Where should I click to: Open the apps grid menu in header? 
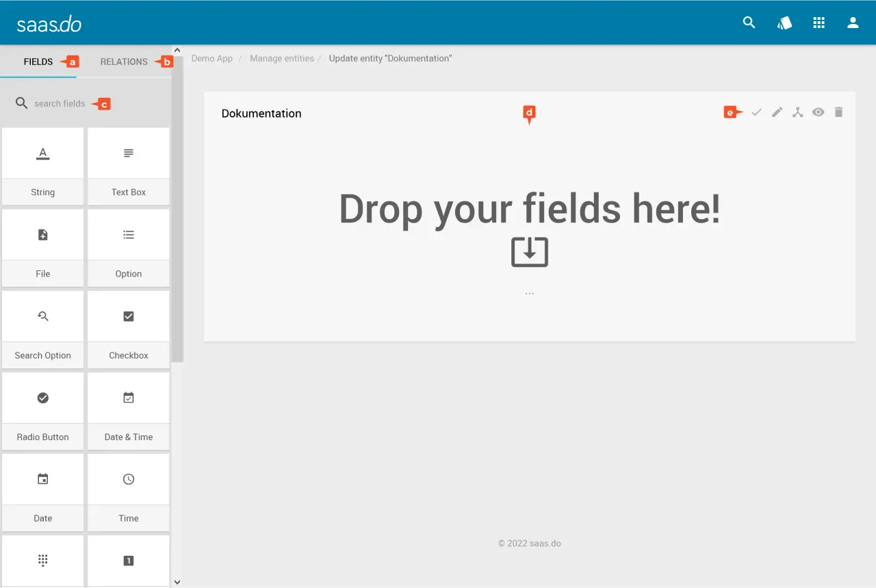pyautogui.click(x=819, y=23)
